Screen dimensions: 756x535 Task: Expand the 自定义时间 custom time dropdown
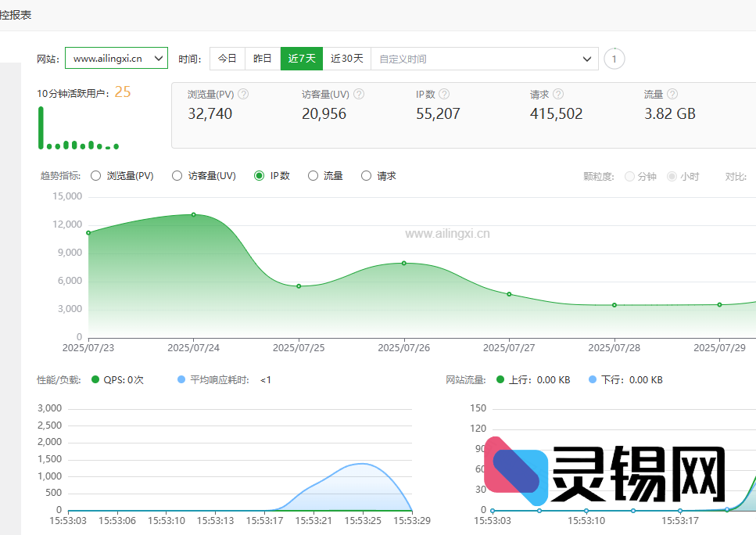485,59
